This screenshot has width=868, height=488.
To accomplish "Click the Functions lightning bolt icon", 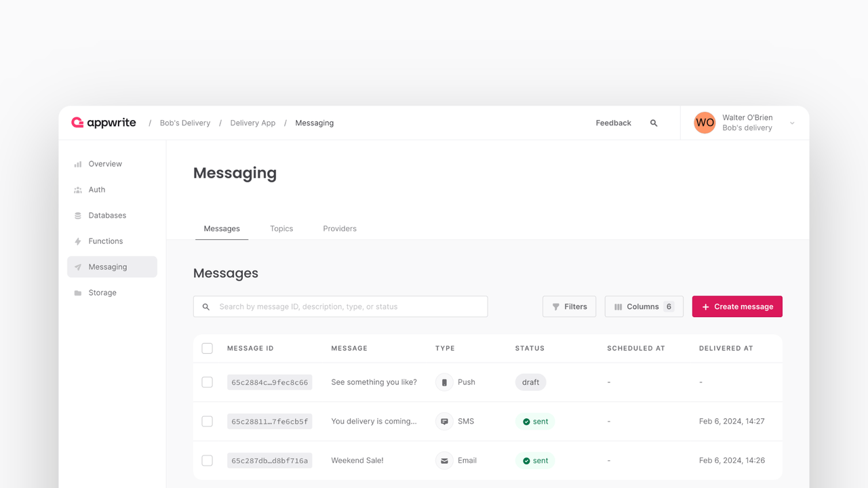I will click(78, 241).
